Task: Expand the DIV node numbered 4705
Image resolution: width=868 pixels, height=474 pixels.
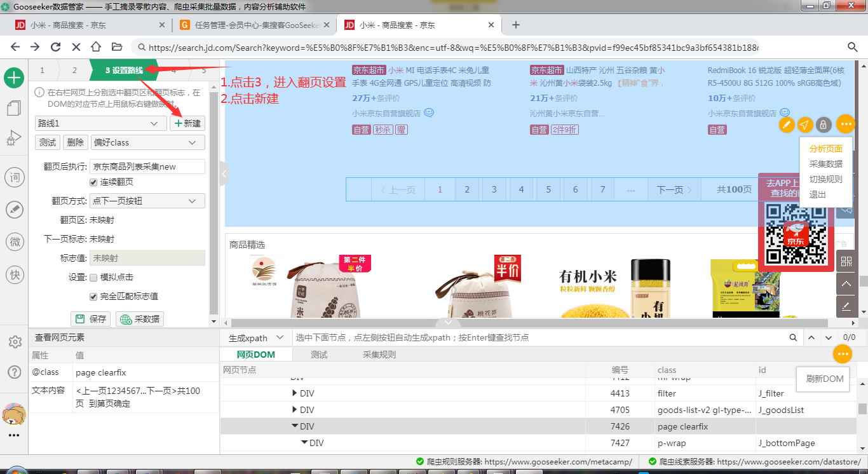Action: [x=294, y=410]
